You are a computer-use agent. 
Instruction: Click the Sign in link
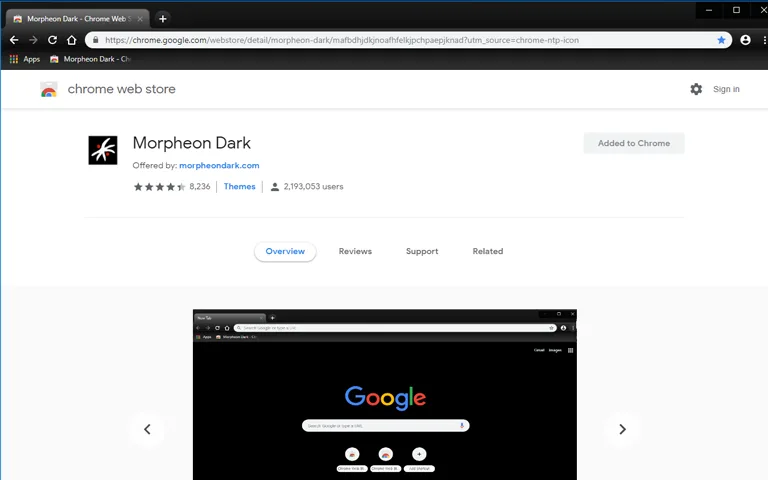click(x=726, y=89)
